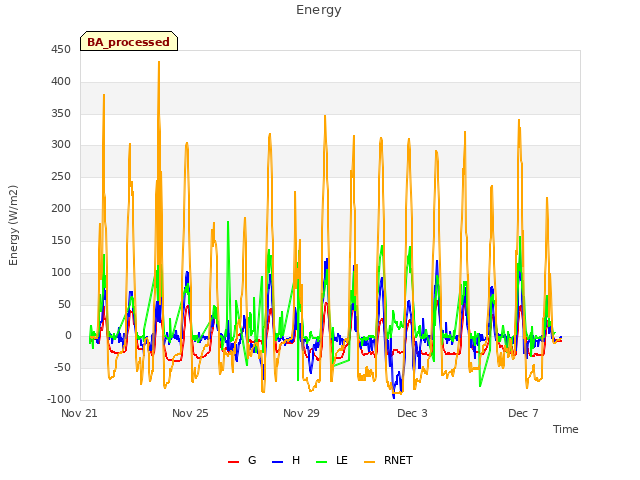Click the lowest blue H dip near Dec 3

coord(394,396)
